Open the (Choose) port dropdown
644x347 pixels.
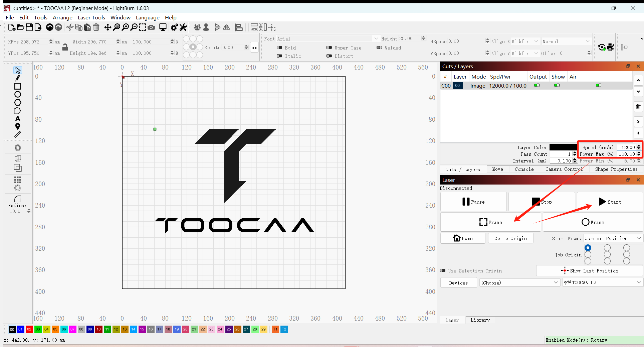(520, 282)
